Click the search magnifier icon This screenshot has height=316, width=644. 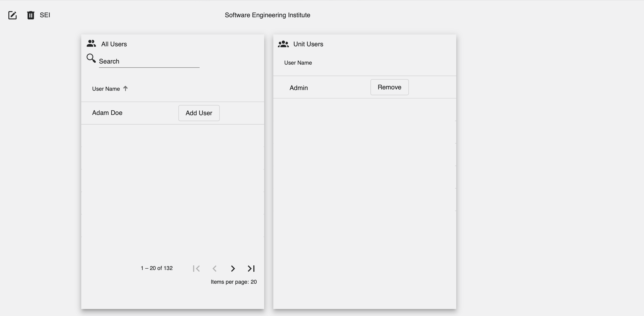(x=91, y=58)
